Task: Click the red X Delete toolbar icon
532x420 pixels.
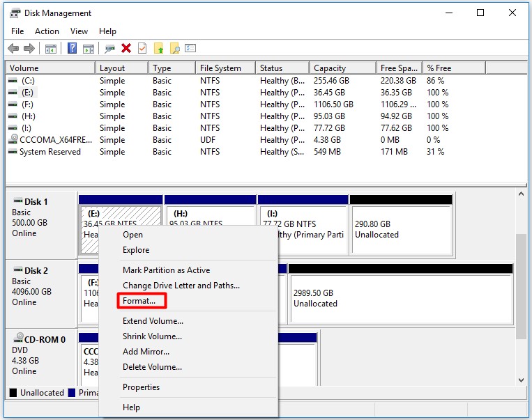Action: 126,48
